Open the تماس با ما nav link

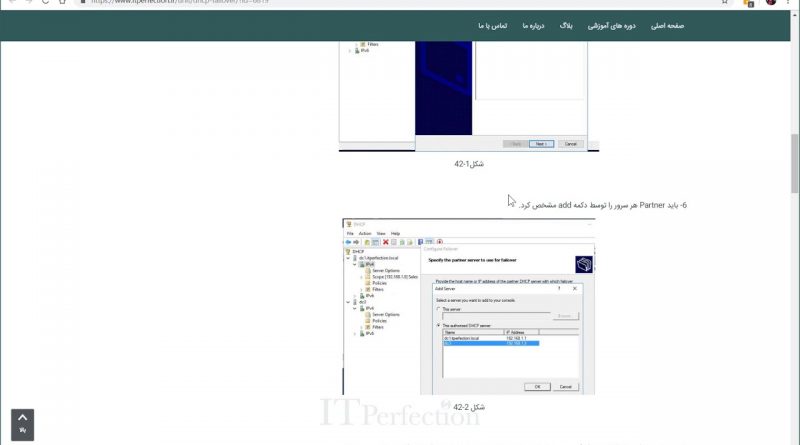tap(492, 26)
